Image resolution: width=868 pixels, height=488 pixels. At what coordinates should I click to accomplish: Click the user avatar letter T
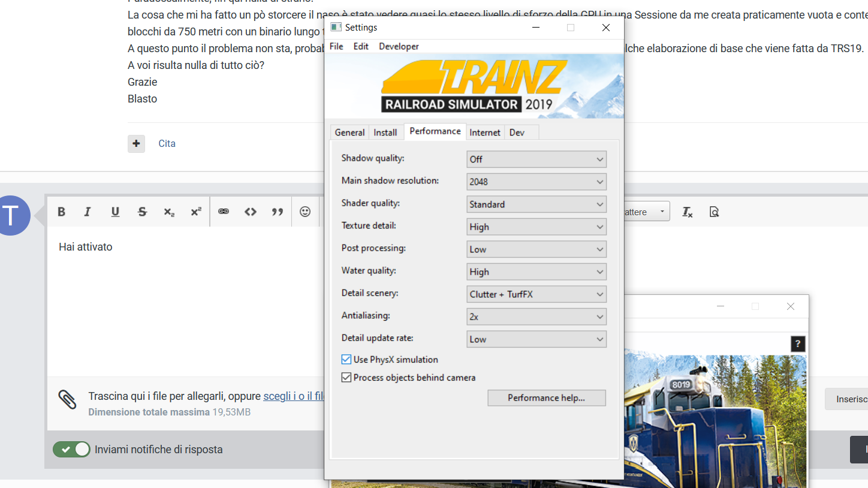click(11, 215)
